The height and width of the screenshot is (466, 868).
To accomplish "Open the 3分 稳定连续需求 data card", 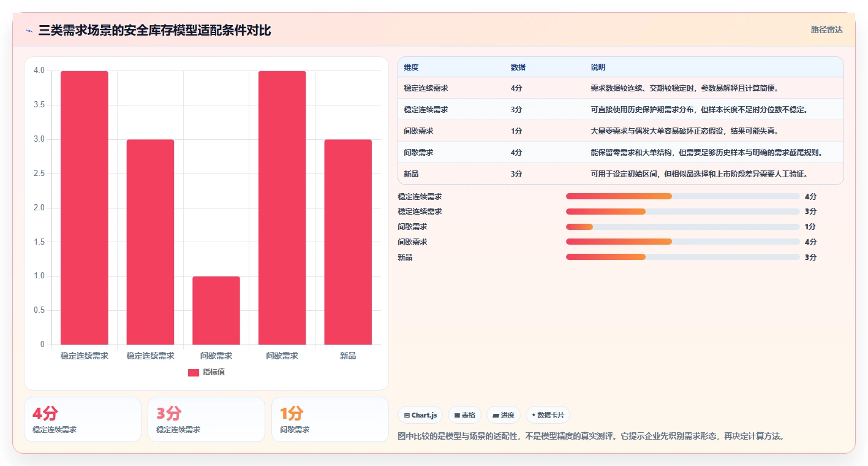I will [206, 419].
